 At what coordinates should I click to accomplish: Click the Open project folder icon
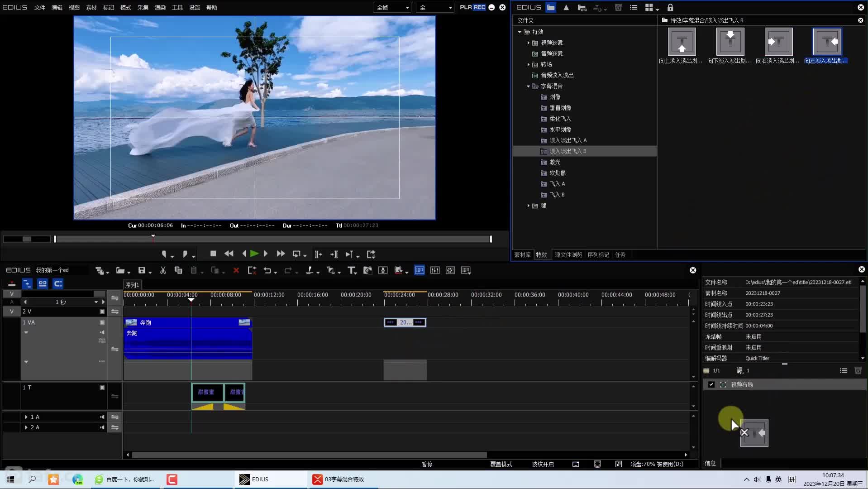pyautogui.click(x=120, y=270)
